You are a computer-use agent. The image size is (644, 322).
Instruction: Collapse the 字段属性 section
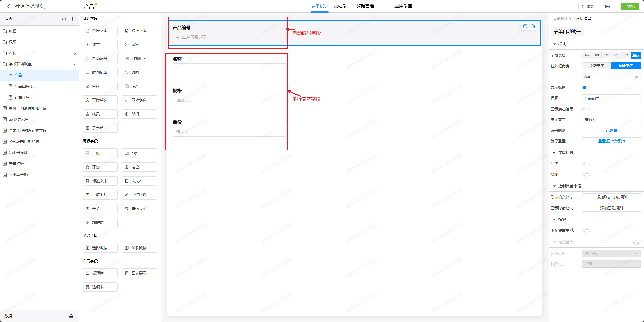tap(554, 153)
